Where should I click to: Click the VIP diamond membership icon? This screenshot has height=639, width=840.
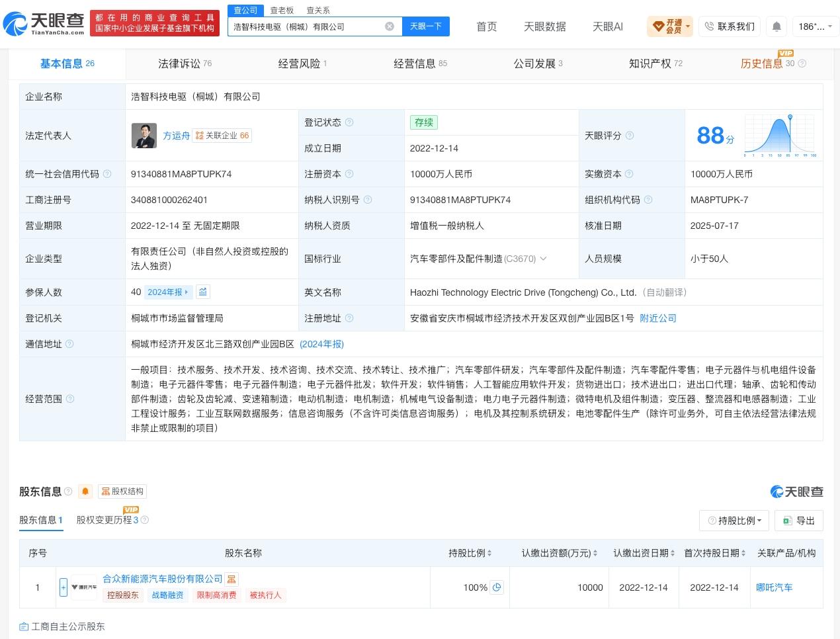click(658, 26)
